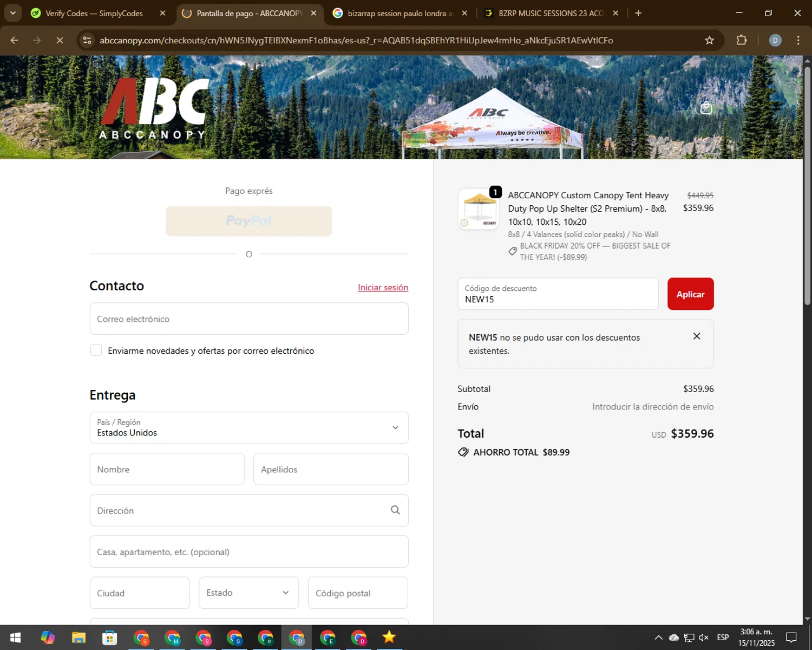Focus the Ciudad input field
Image resolution: width=812 pixels, height=650 pixels.
point(140,593)
